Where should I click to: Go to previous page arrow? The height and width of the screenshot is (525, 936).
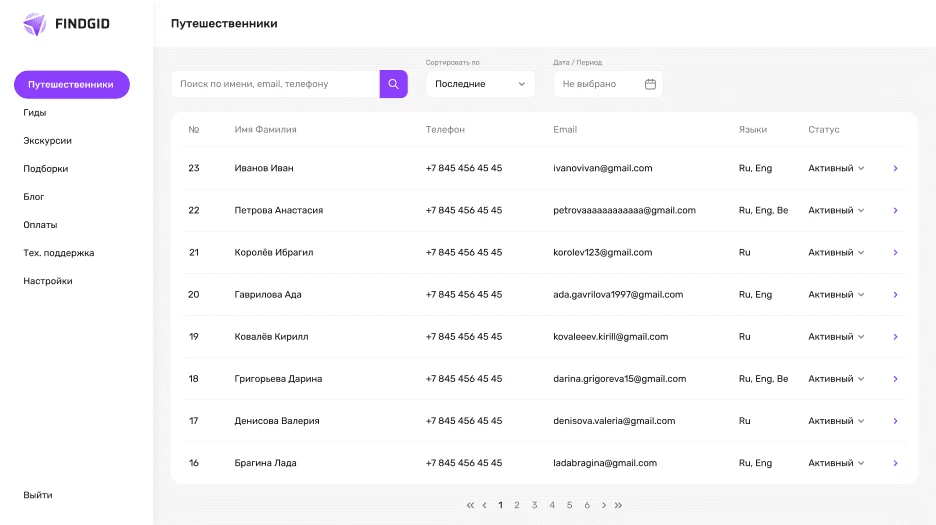point(485,505)
